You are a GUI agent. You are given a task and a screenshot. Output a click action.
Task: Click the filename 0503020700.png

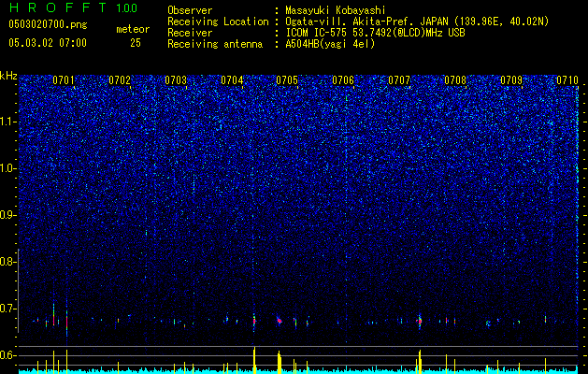48,24
